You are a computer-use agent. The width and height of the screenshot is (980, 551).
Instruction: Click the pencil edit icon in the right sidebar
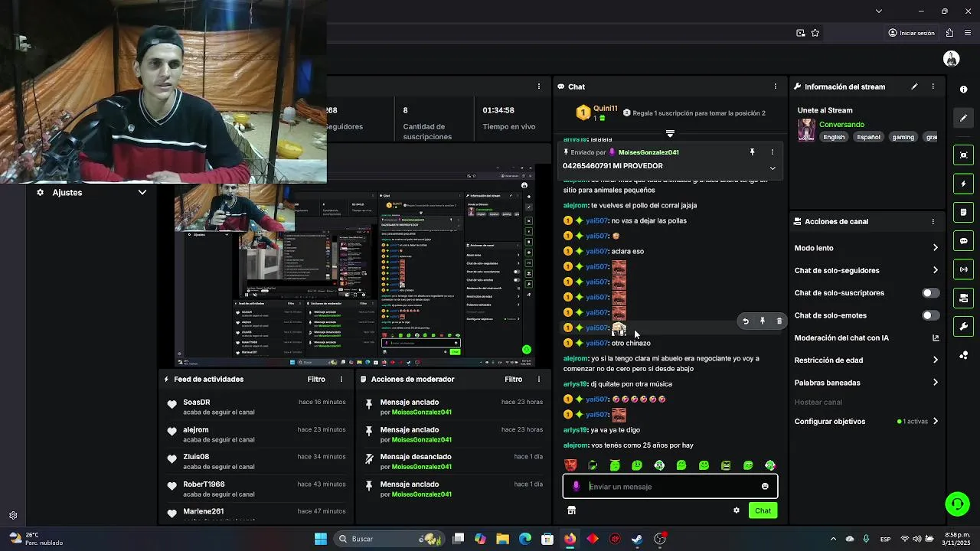963,118
